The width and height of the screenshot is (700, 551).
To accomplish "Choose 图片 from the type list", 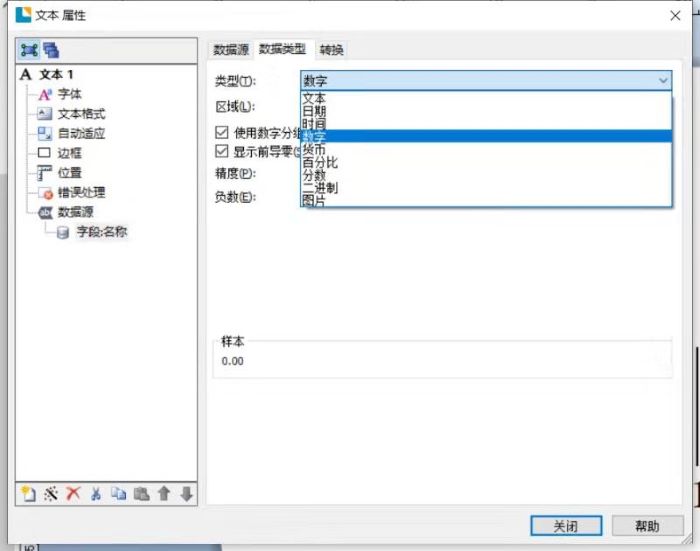I will 486,200.
